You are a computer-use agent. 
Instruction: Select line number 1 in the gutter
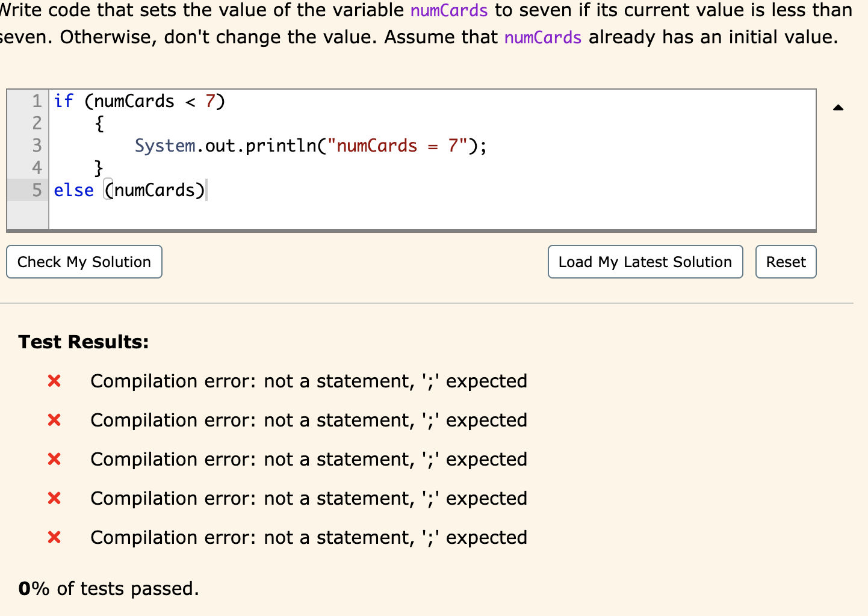tap(36, 101)
